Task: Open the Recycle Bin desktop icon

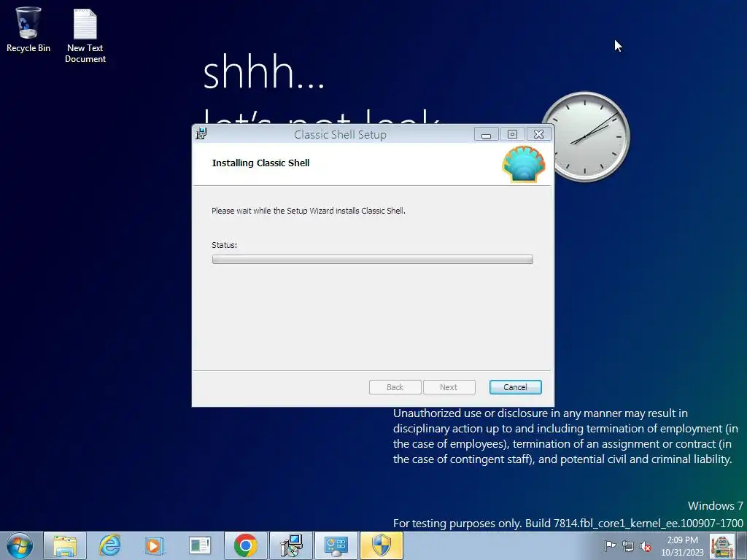Action: [x=28, y=29]
